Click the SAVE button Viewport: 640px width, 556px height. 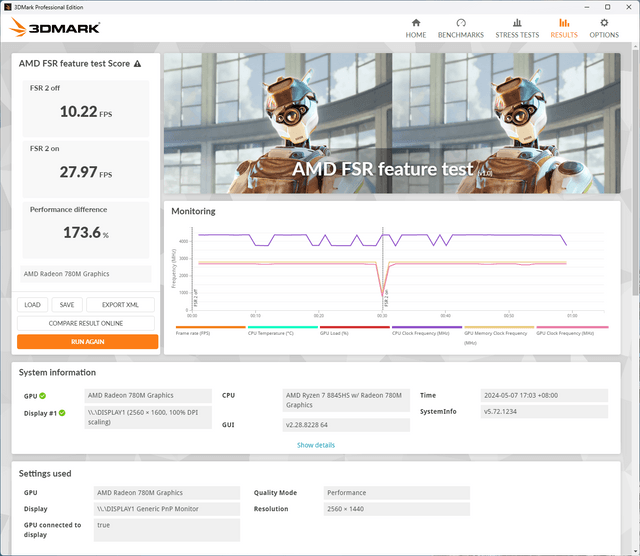(67, 305)
